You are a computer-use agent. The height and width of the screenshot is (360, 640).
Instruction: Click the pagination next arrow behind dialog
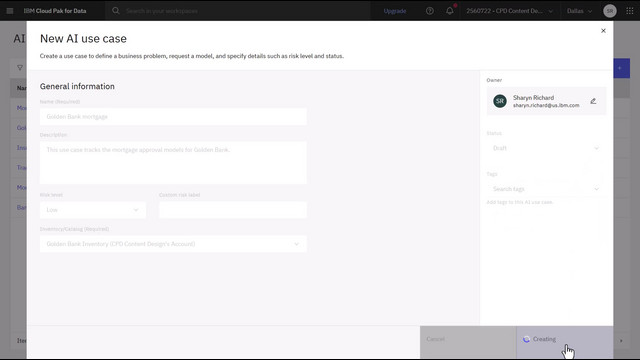pos(621,340)
